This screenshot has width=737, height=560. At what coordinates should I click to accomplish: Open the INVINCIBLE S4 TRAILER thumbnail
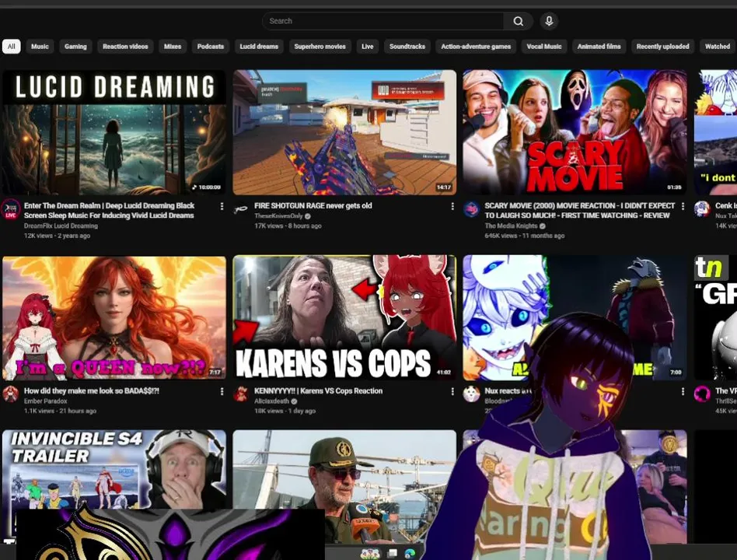point(114,469)
